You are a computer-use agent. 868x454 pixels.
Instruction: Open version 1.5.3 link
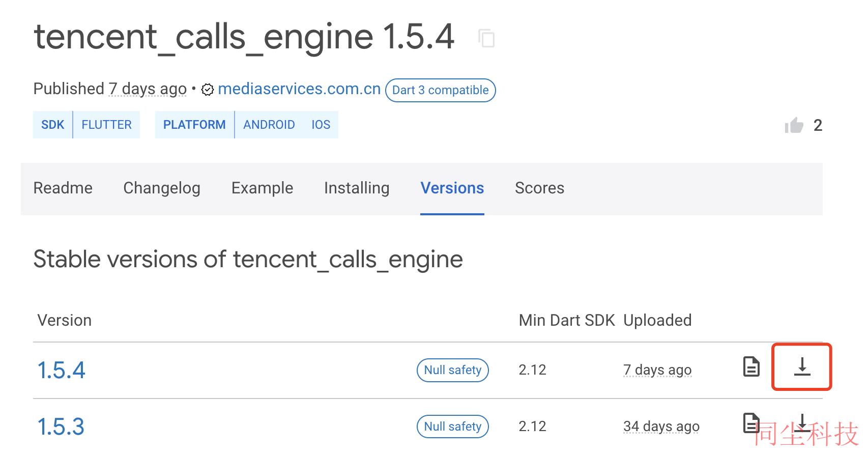pyautogui.click(x=61, y=427)
